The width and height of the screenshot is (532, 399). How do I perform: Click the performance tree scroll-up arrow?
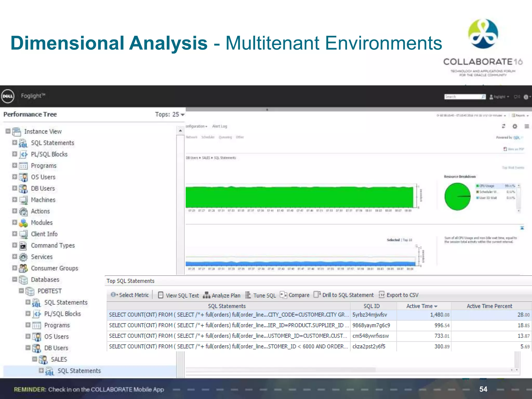click(x=180, y=131)
